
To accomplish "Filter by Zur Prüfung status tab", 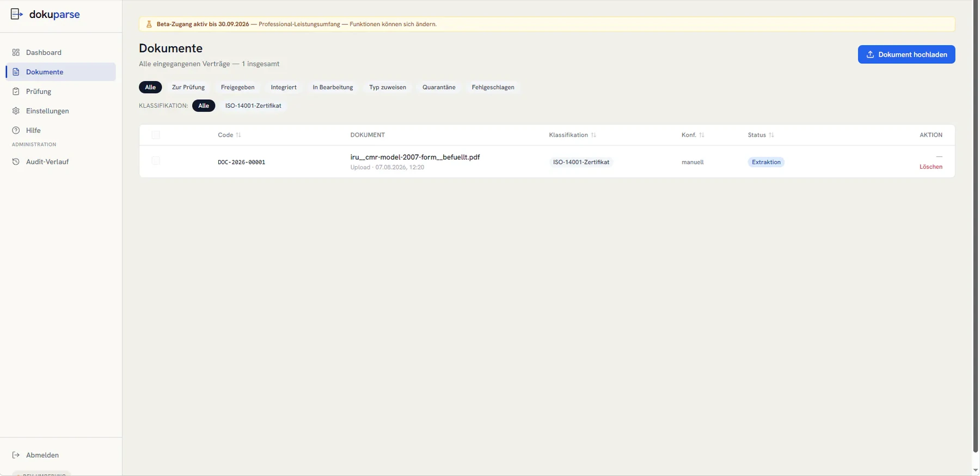I will point(188,87).
